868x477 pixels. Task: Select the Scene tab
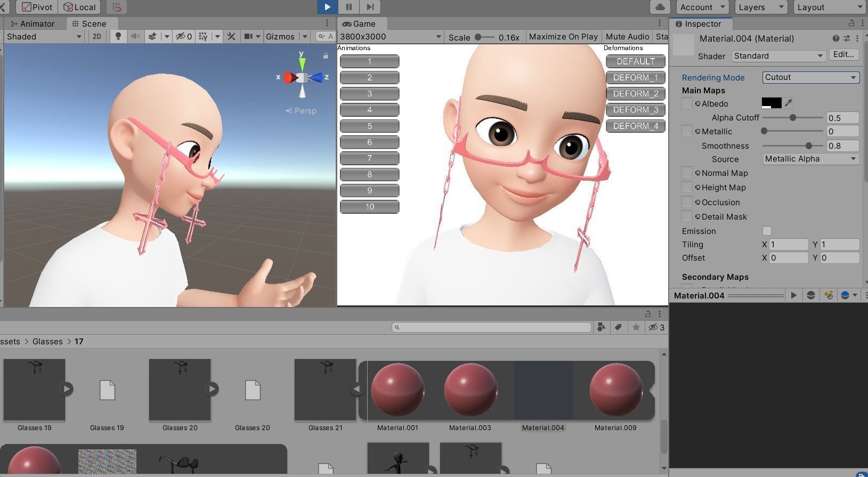(x=90, y=23)
